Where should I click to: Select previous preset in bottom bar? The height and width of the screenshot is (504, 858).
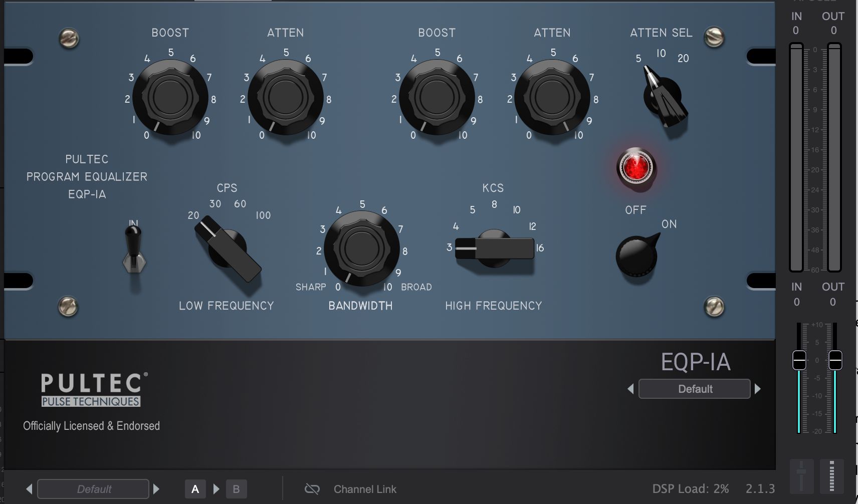click(x=29, y=489)
